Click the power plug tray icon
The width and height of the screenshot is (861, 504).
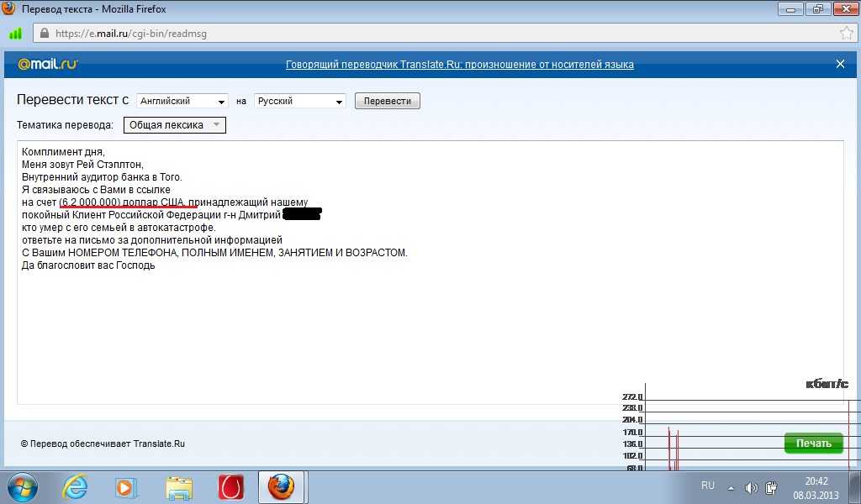click(x=772, y=488)
